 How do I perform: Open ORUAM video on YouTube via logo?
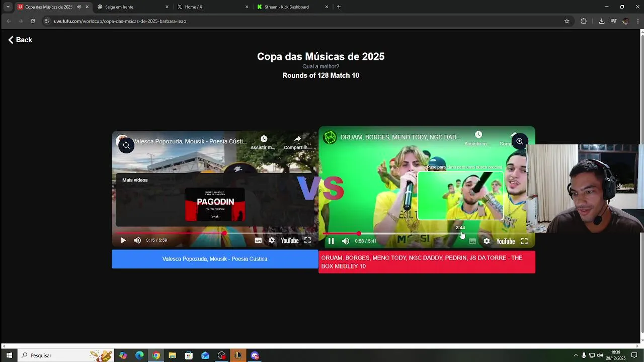point(506,241)
